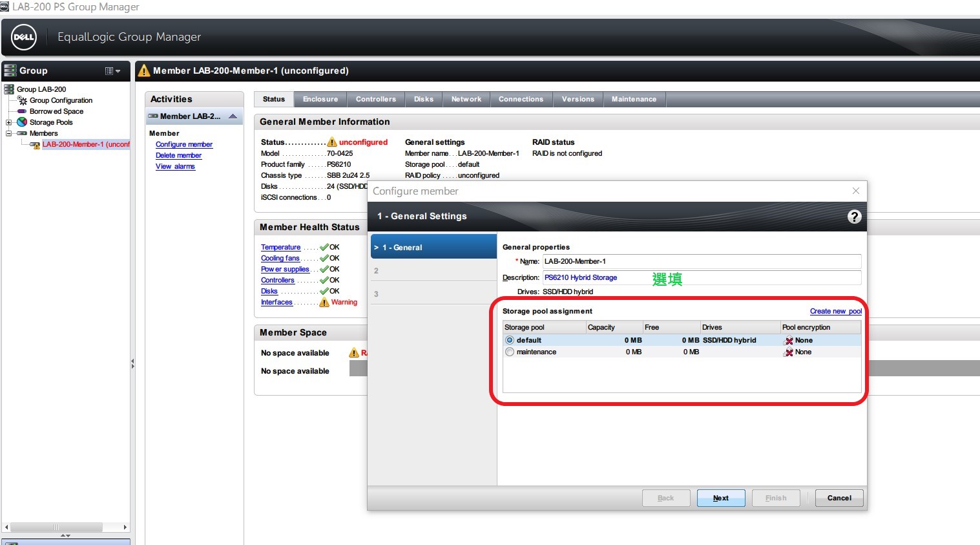Viewport: 980px width, 545px height.
Task: Click the Description input field
Action: [x=702, y=277]
